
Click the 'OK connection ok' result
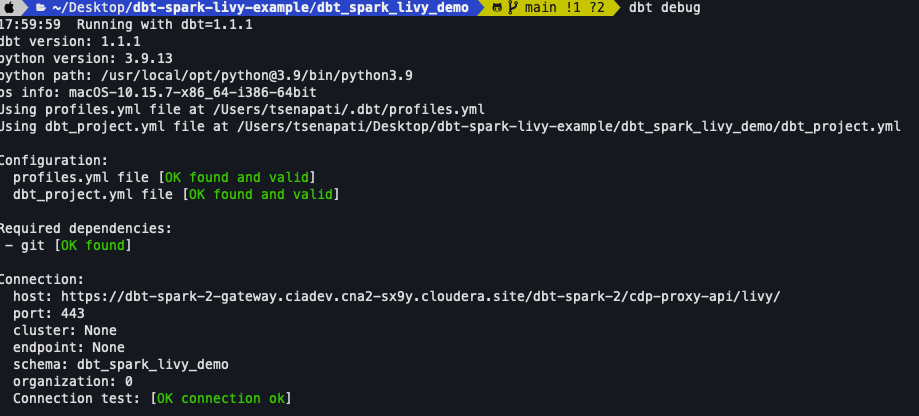pos(220,398)
